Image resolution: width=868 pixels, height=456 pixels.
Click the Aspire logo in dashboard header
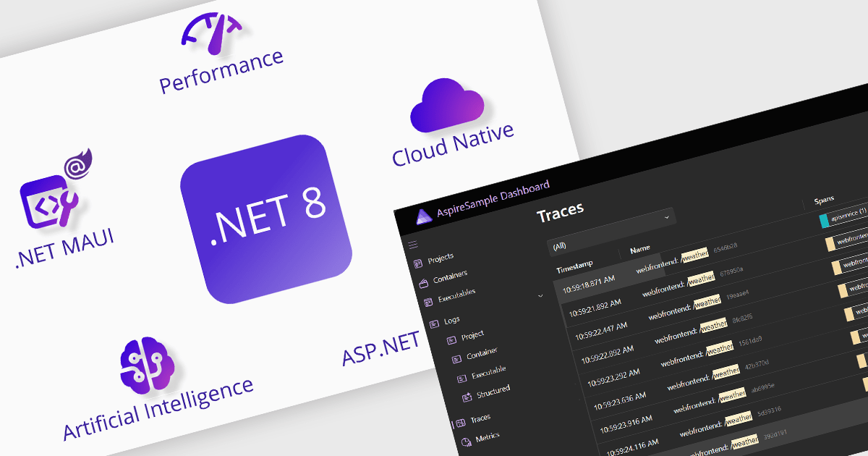[425, 216]
